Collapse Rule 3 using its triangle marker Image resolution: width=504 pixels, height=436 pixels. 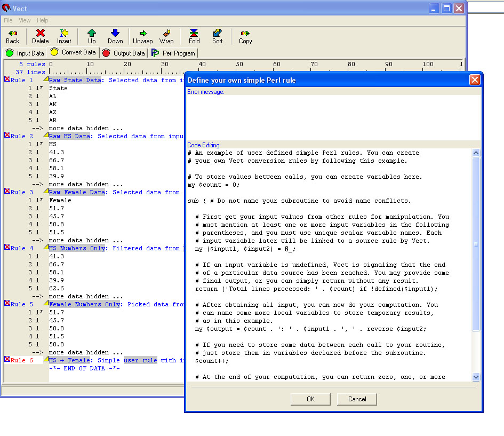click(x=46, y=191)
